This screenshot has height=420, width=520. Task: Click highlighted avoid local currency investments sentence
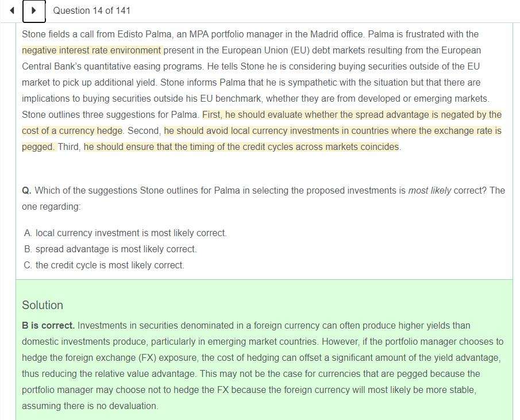click(333, 130)
